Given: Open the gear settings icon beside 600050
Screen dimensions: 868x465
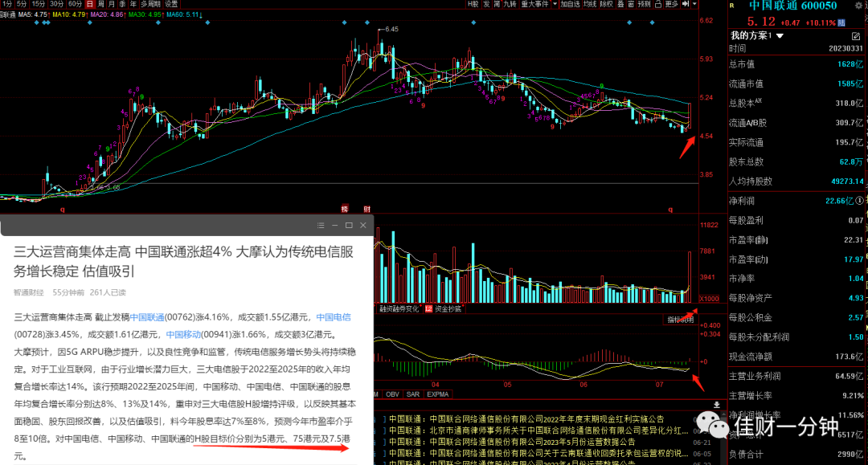Looking at the screenshot, I should coord(858,5).
